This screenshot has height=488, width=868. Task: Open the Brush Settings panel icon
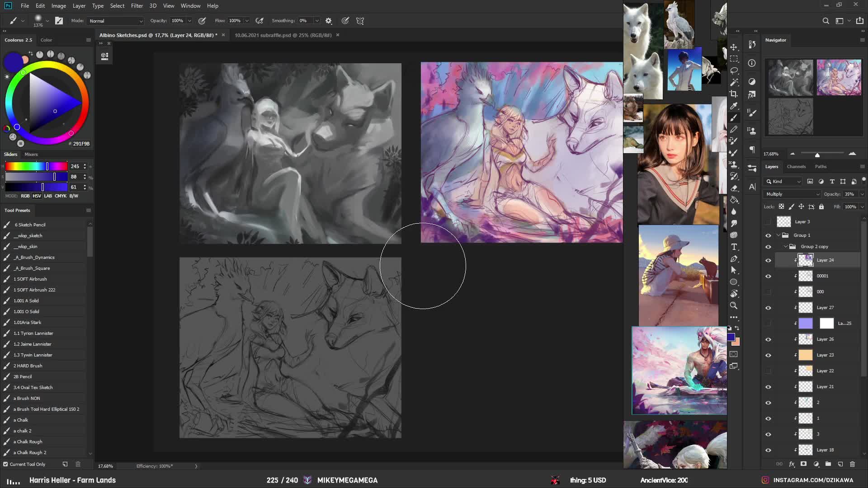752,113
